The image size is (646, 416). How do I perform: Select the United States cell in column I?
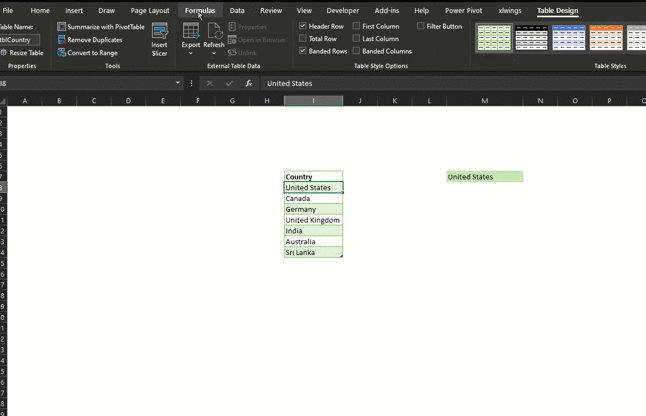click(313, 187)
